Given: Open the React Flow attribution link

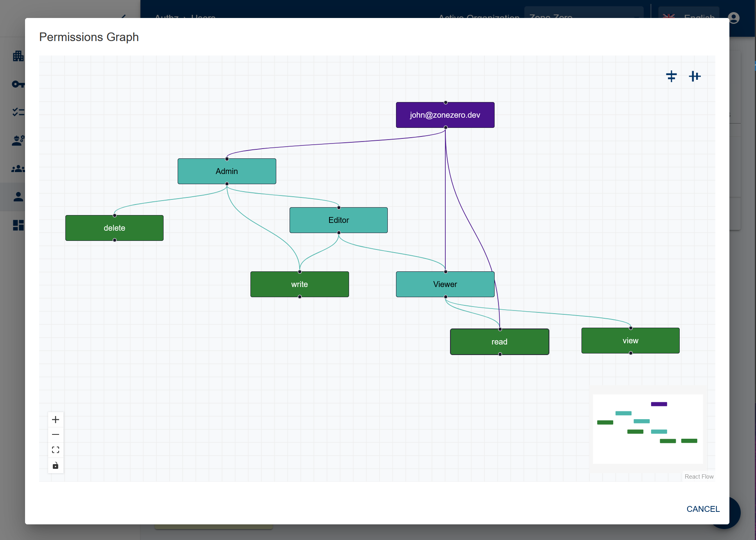Looking at the screenshot, I should (699, 477).
